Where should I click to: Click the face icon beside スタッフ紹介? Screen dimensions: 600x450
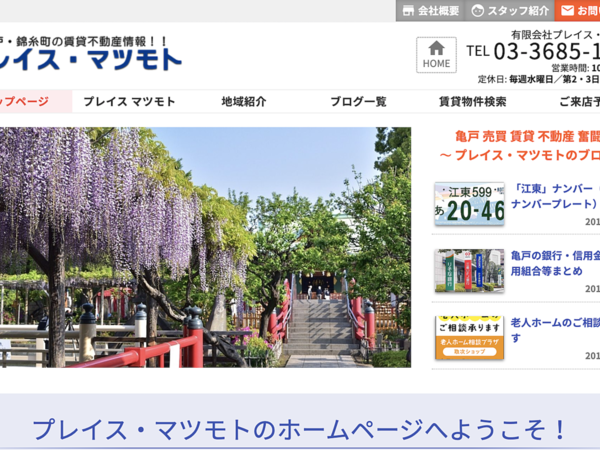(x=478, y=11)
